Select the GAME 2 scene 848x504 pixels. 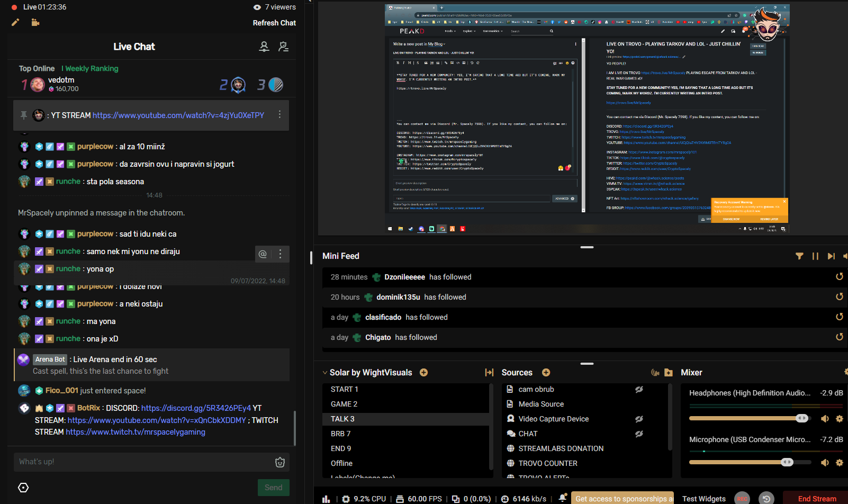(x=405, y=404)
